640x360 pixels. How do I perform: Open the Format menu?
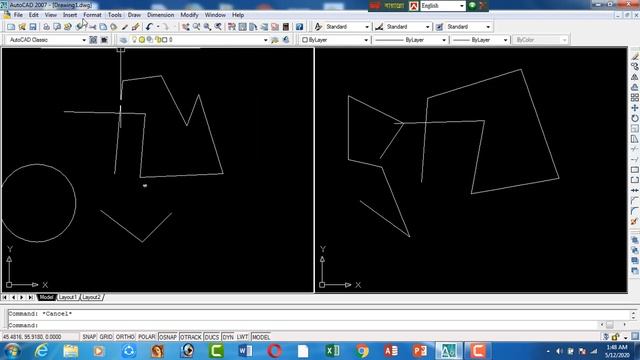tap(92, 15)
